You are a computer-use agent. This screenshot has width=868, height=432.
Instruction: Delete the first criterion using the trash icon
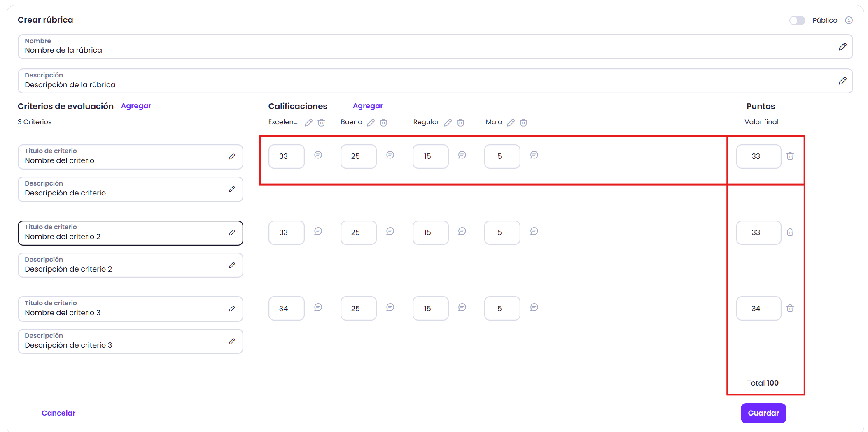pyautogui.click(x=790, y=156)
